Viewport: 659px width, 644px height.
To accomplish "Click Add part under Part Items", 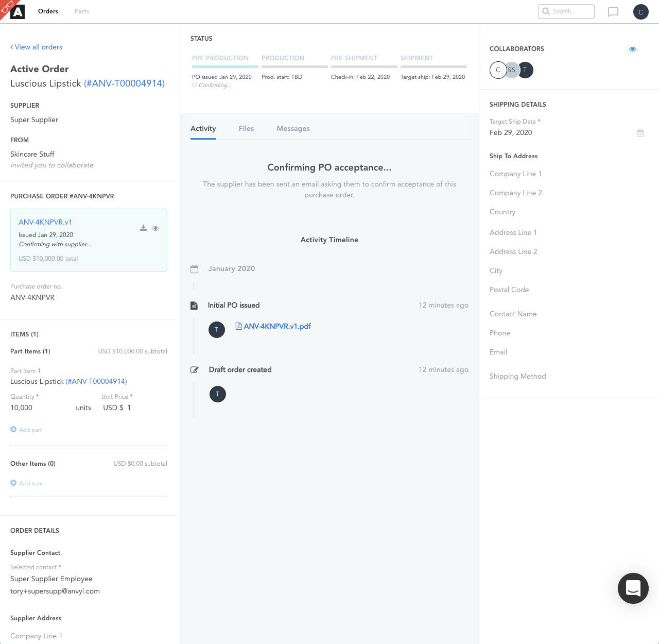I will (26, 430).
